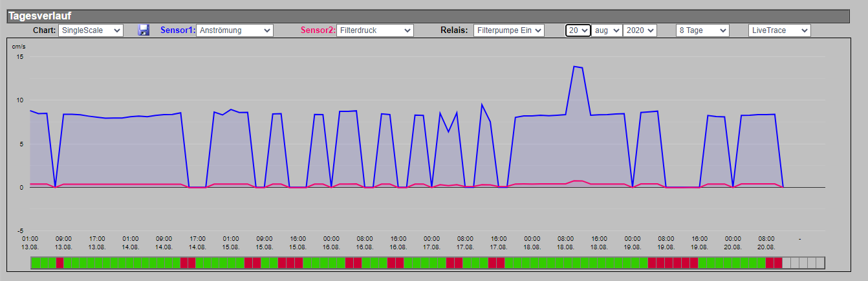The height and width of the screenshot is (281, 868).
Task: Click x-axis label 00:00 19.08.
Action: (x=633, y=243)
